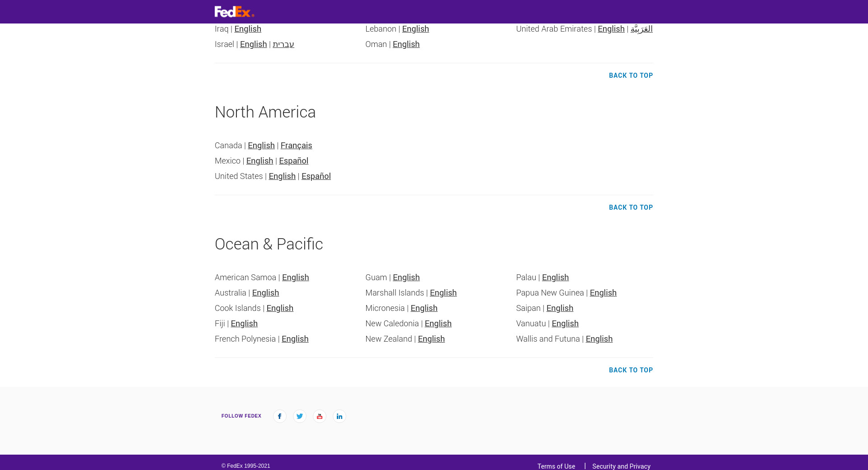Choose Español for United States
868x470 pixels.
click(316, 176)
